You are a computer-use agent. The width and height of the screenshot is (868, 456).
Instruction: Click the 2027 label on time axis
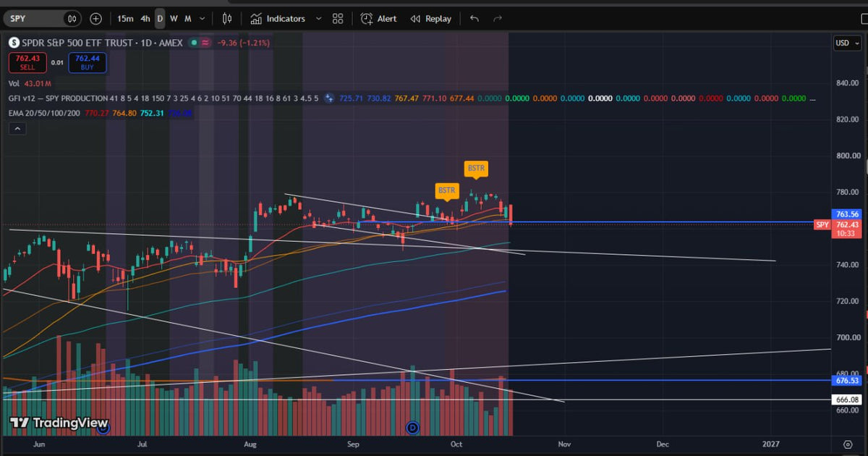point(771,444)
